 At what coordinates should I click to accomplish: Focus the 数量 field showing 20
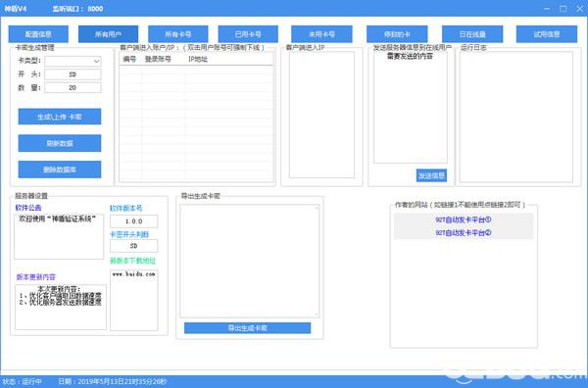click(73, 88)
